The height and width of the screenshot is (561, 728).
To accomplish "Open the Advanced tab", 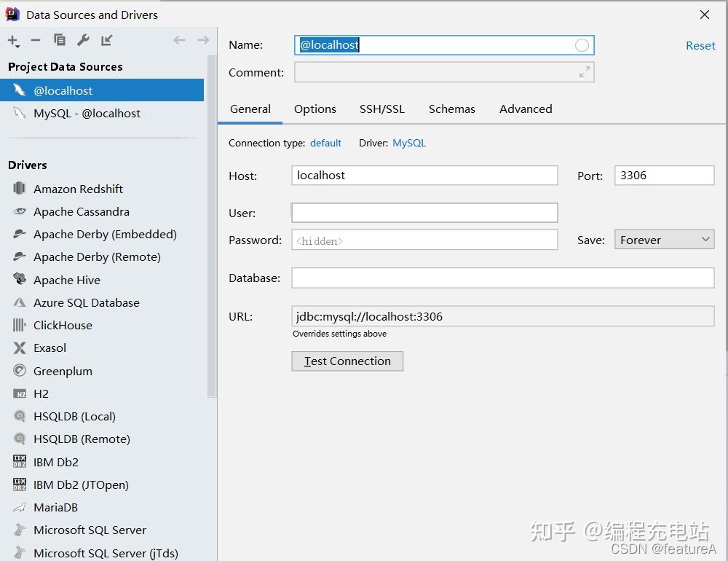I will [x=526, y=109].
